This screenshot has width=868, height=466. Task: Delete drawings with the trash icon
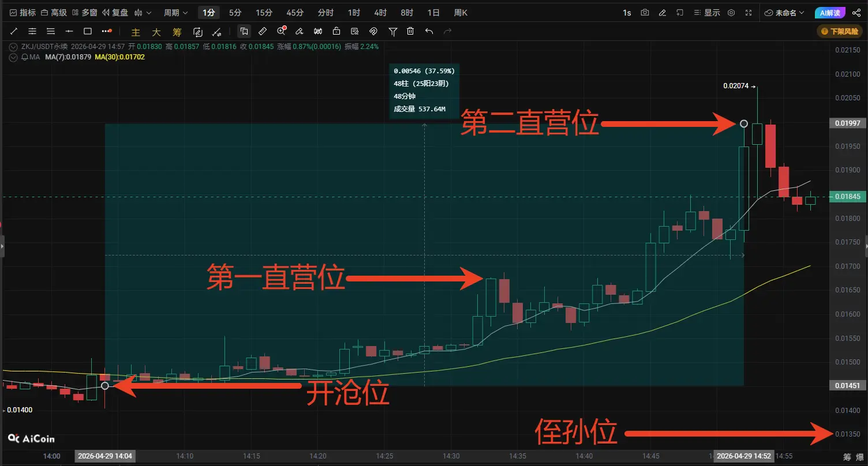pos(410,31)
